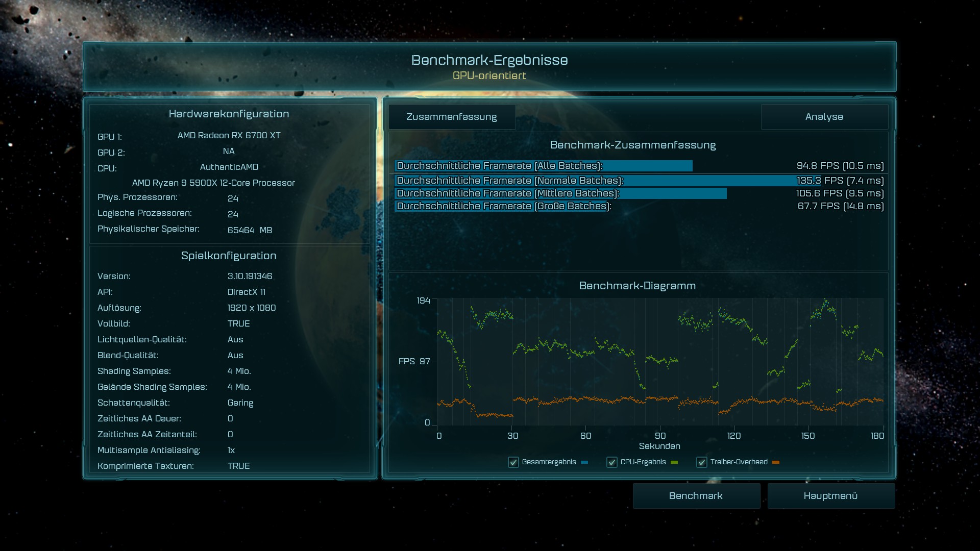This screenshot has height=551, width=980.
Task: Switch to the Analyse tab
Action: tap(824, 117)
